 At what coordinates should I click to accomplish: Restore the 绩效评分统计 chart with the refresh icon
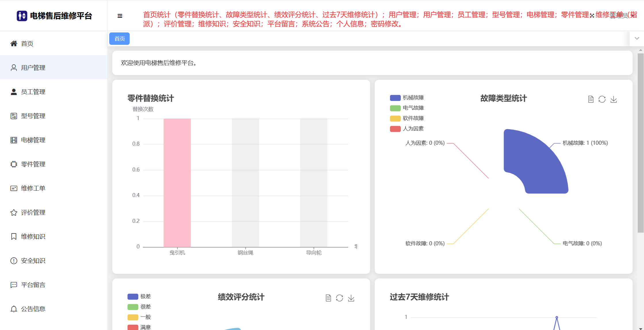pos(340,298)
